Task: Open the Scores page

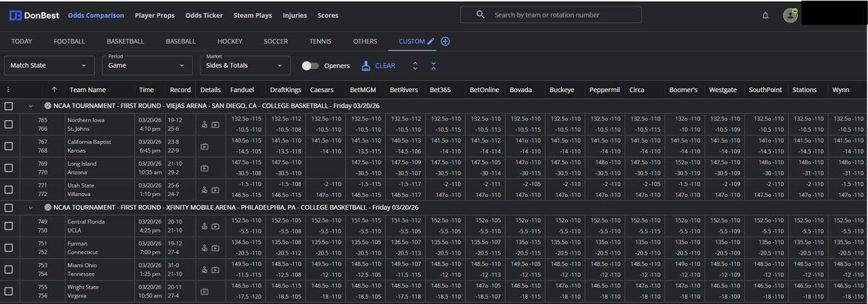Action: (x=328, y=15)
